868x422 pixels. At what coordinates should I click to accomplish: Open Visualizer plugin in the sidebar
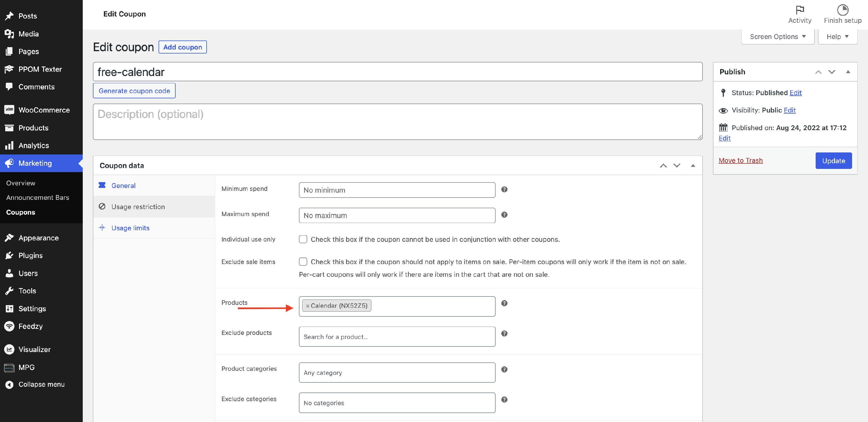tap(34, 349)
